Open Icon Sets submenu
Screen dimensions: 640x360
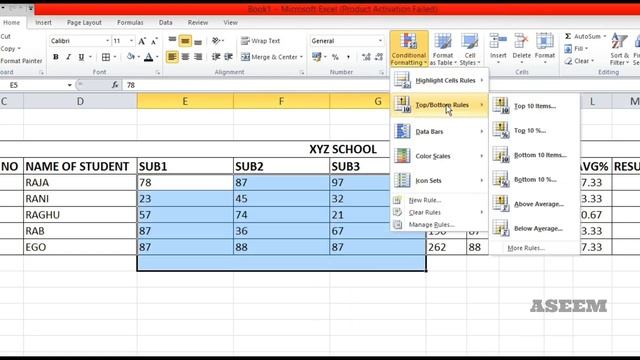[x=439, y=180]
